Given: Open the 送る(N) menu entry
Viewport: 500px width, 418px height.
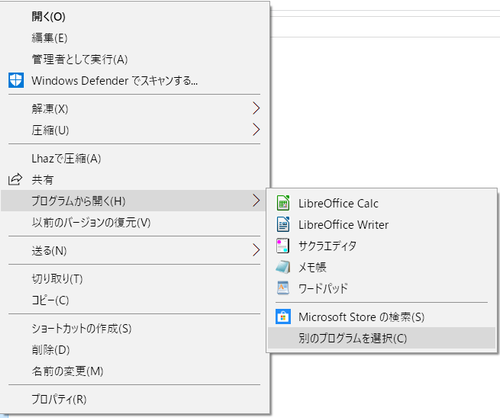Looking at the screenshot, I should pyautogui.click(x=134, y=250).
